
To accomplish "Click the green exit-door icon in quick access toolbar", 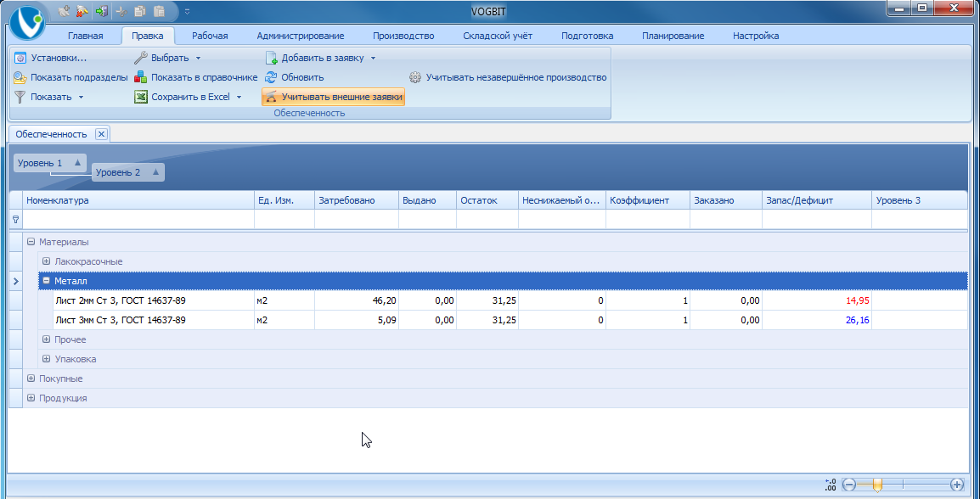I will click(x=101, y=11).
